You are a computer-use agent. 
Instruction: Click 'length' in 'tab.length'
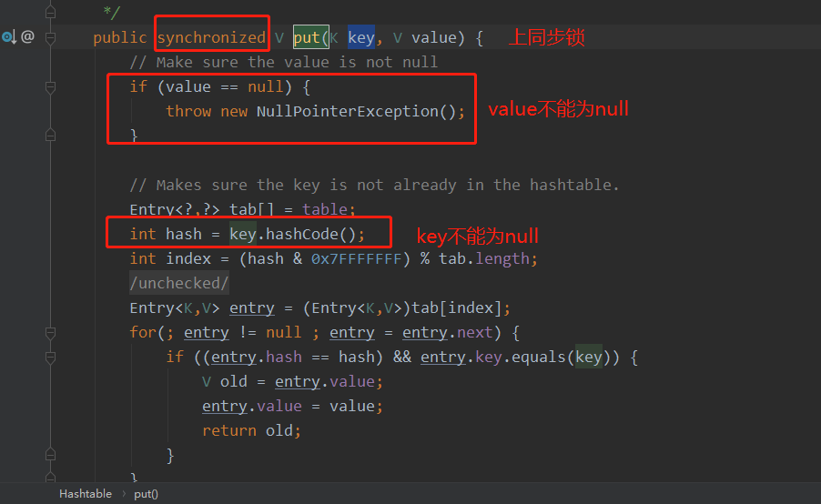coord(502,258)
